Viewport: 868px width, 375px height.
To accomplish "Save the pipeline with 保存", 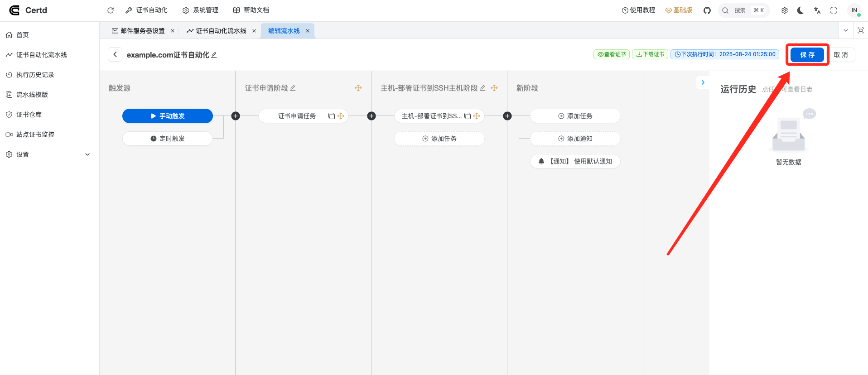I will [x=807, y=55].
